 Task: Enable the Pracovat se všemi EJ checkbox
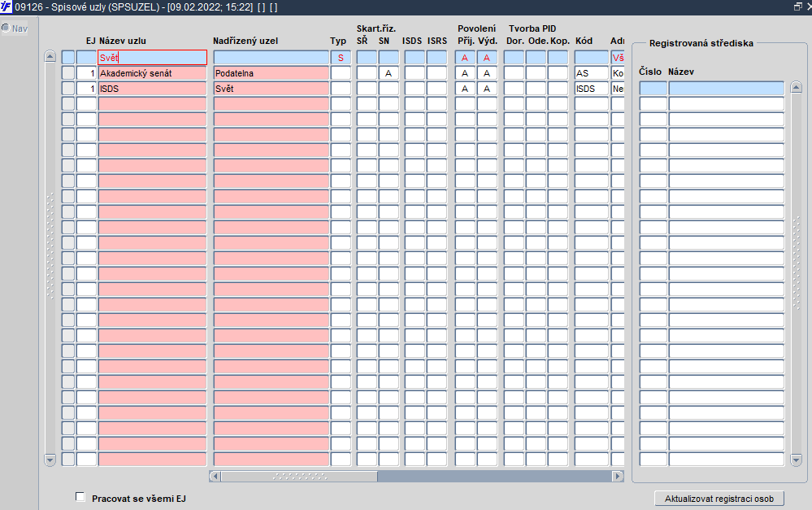tap(80, 497)
